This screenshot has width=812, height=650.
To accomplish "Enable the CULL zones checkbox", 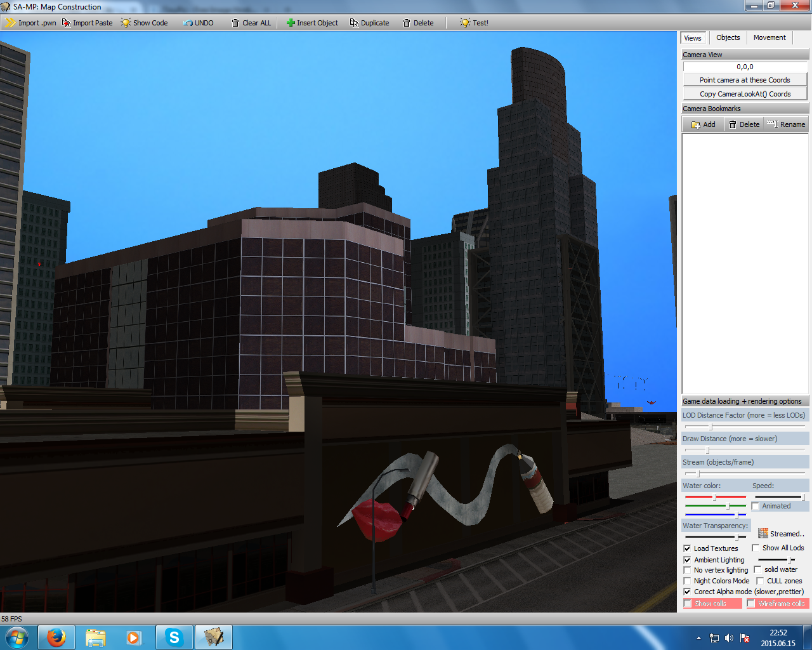I will point(760,581).
